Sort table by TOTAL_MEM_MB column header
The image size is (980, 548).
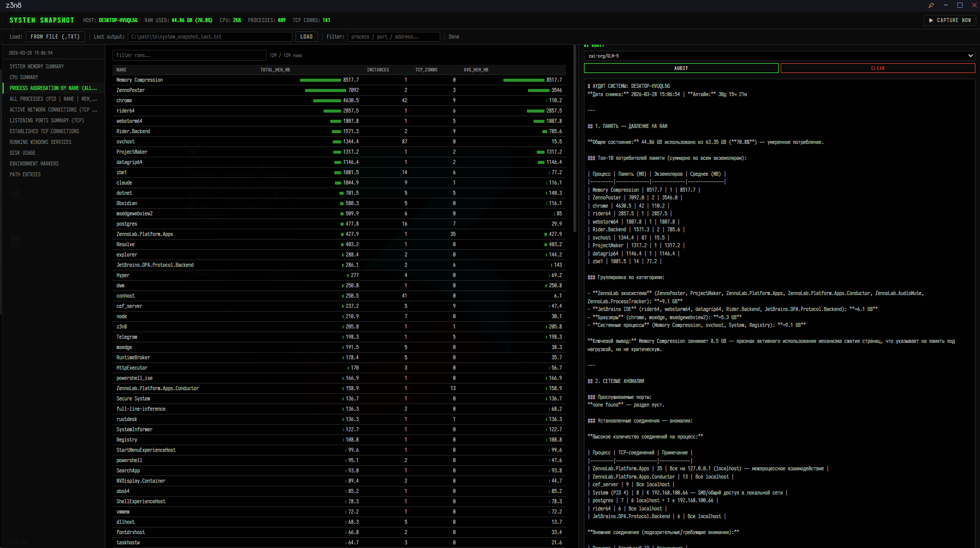(275, 70)
